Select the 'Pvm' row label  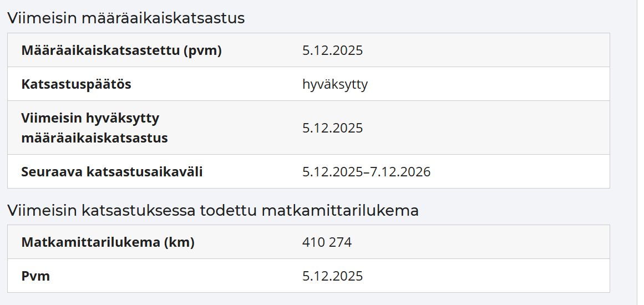point(36,276)
